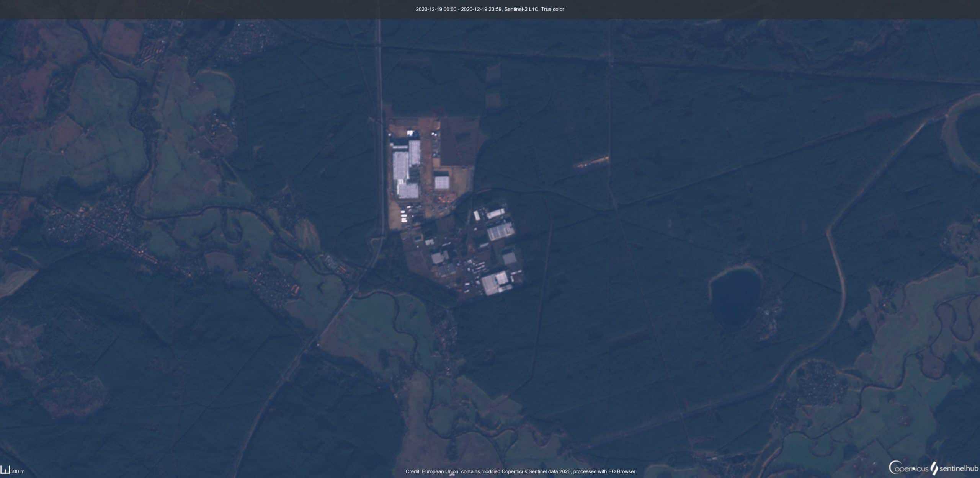Click the 500 m scale bar icon

[x=5, y=470]
